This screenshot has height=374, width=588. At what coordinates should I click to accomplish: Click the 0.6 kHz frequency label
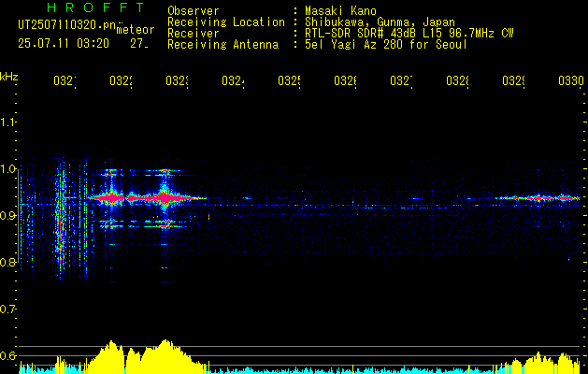click(x=7, y=355)
